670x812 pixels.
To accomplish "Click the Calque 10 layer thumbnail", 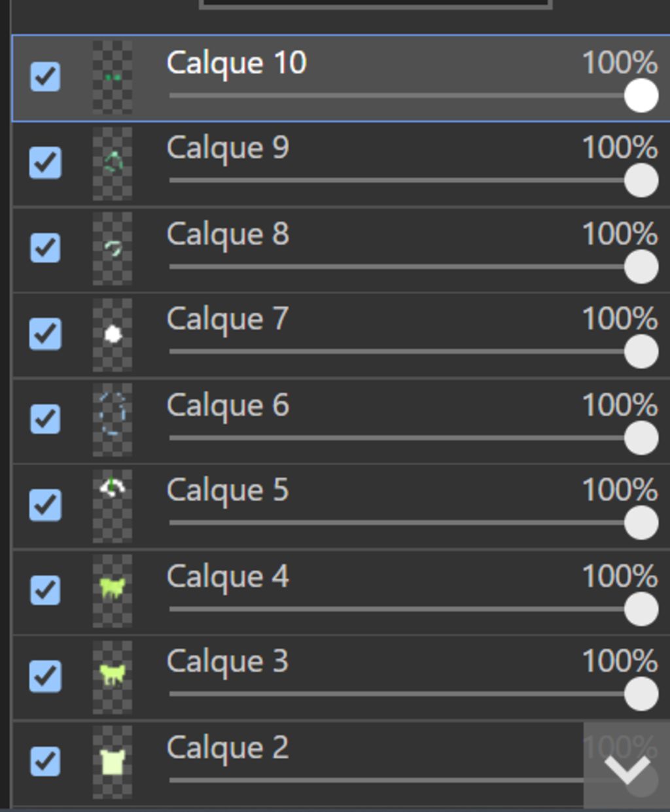I will (x=113, y=77).
